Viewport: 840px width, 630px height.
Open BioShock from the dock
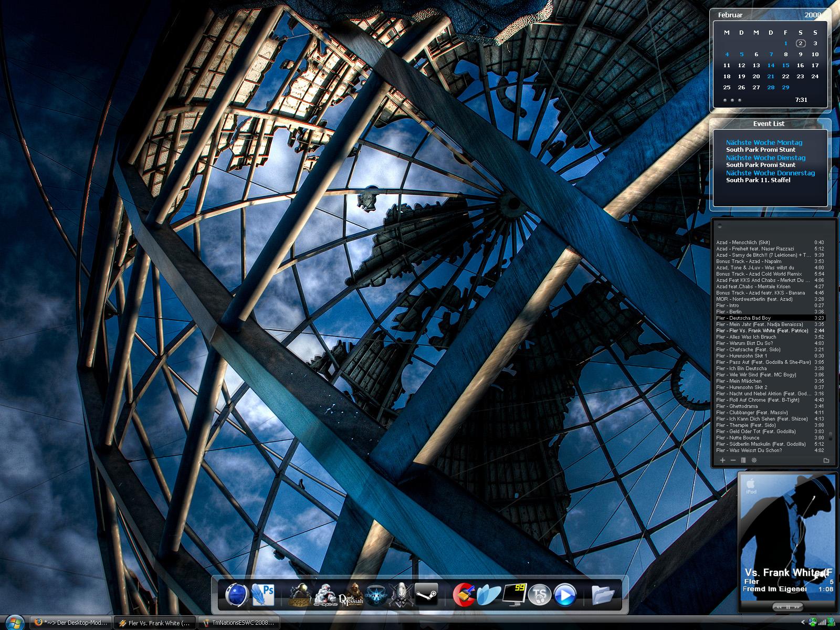pyautogui.click(x=301, y=595)
